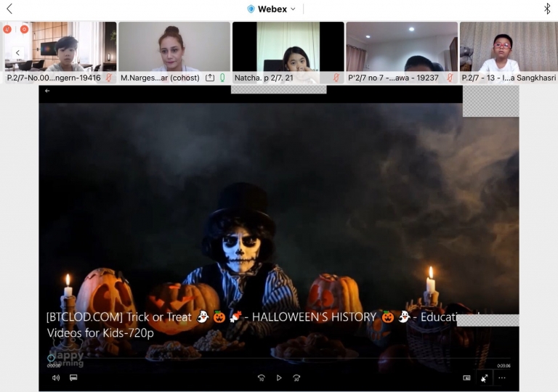This screenshot has width=558, height=392.
Task: Click the Bluetooth icon in the top-right corner
Action: [547, 9]
